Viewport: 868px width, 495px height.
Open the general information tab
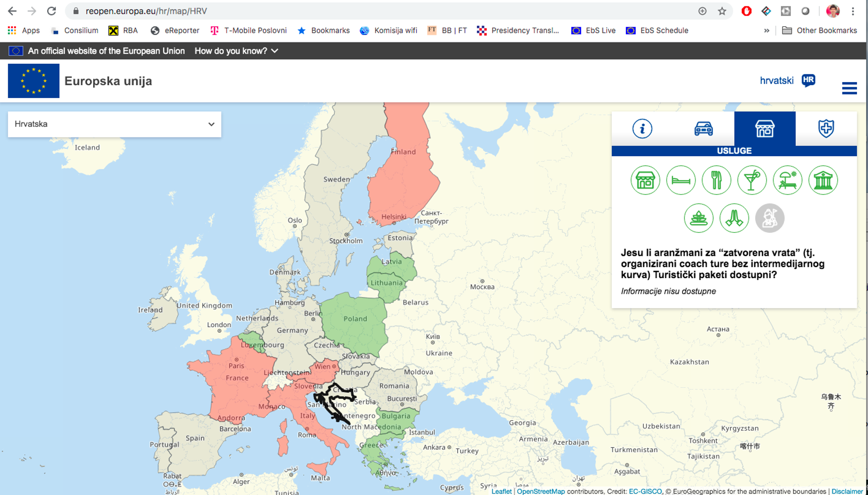(x=642, y=129)
